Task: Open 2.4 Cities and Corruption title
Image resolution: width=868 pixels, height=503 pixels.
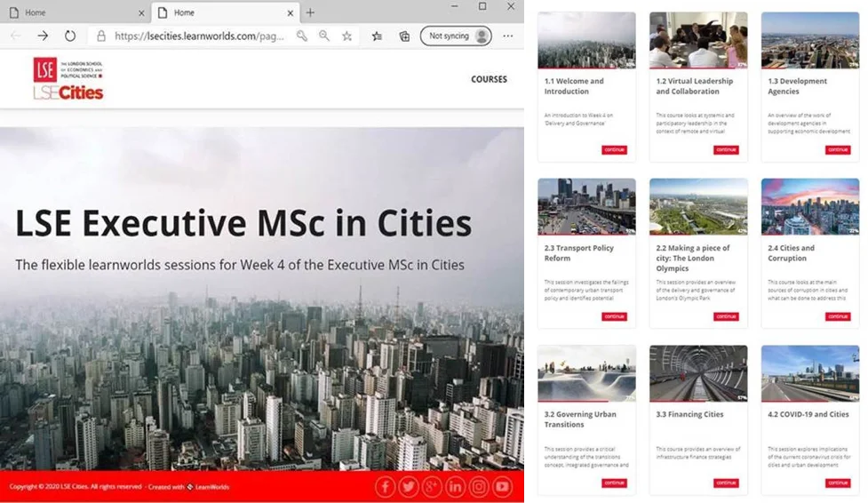Action: click(791, 252)
